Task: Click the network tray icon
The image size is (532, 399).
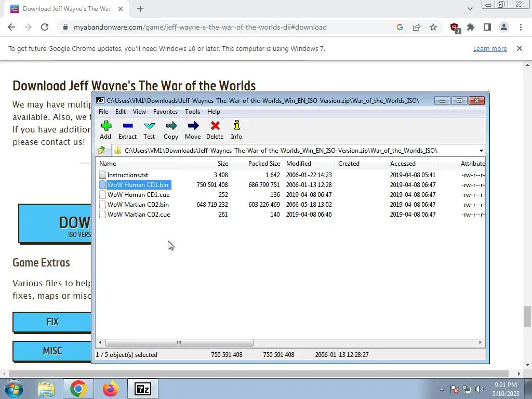Action: [x=467, y=389]
